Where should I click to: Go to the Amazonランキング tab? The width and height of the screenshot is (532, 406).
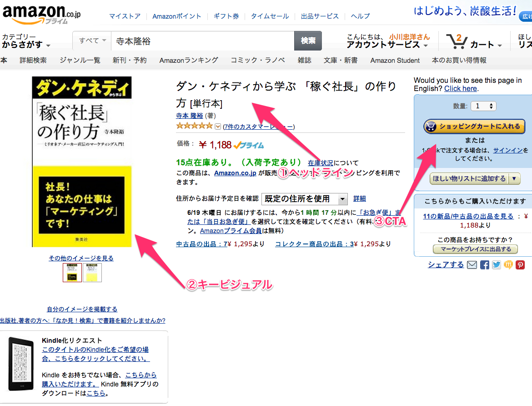point(189,60)
